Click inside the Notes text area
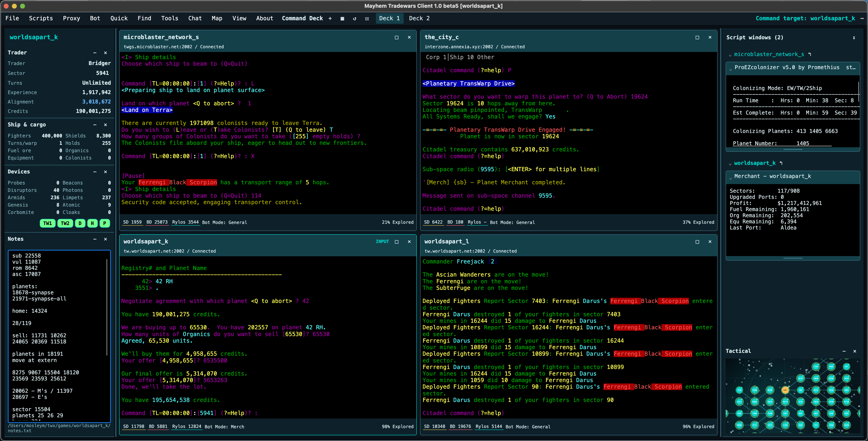The image size is (868, 441). (59, 336)
